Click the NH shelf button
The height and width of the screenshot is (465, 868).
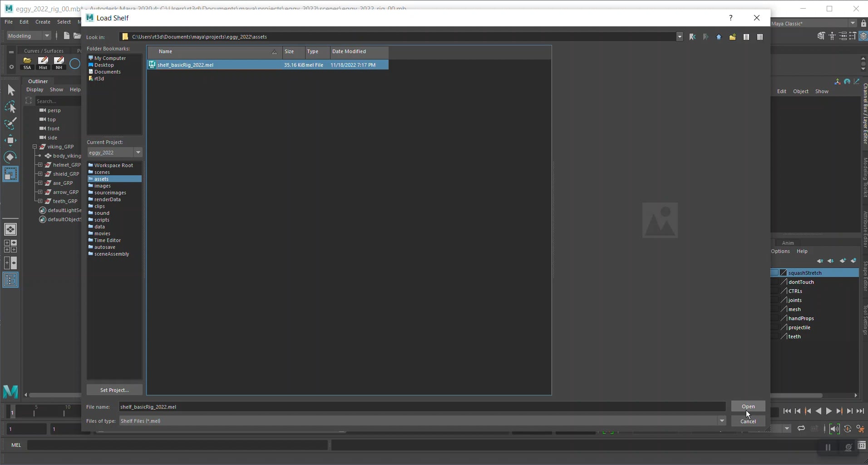click(x=59, y=63)
